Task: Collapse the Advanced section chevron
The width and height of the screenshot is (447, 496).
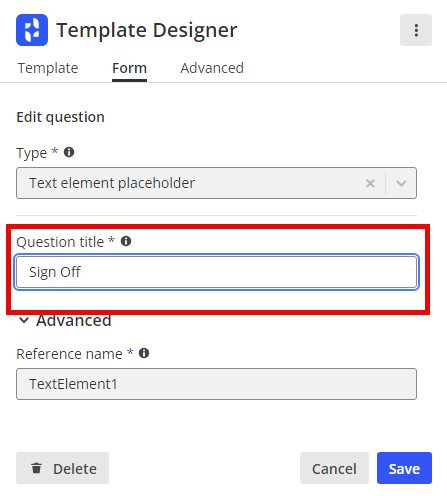Action: click(24, 320)
